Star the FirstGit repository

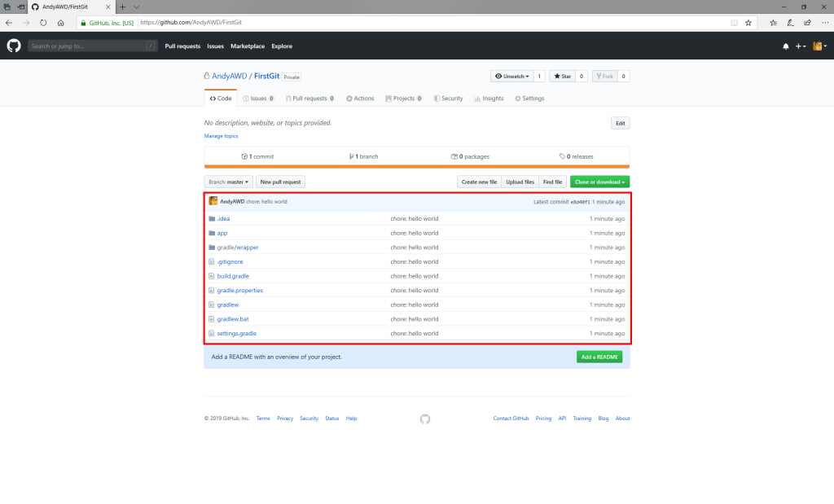point(562,76)
